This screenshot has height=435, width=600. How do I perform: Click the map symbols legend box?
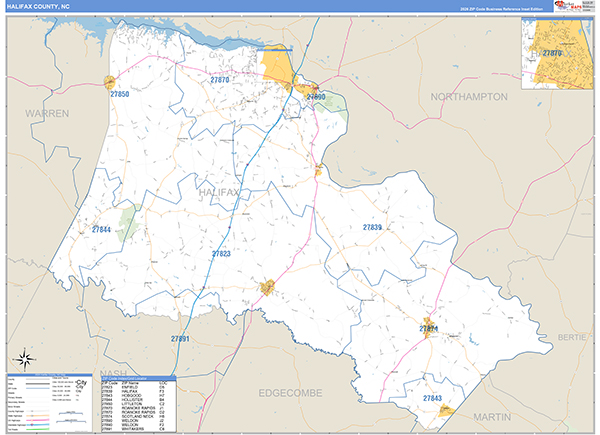[x=49, y=402]
